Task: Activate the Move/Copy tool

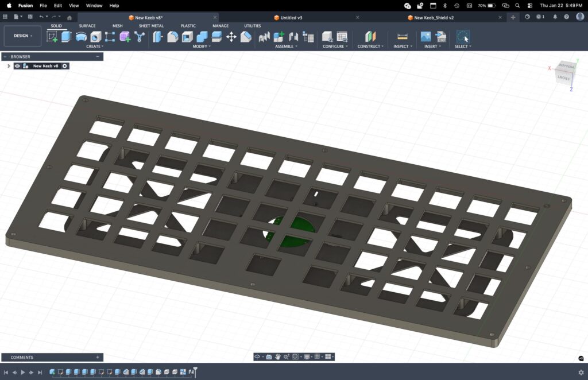Action: click(231, 37)
